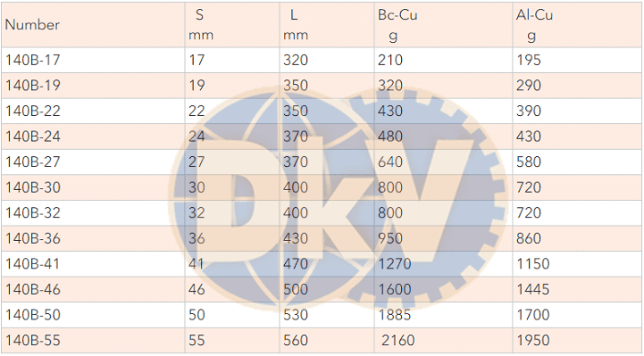Click the 2160 Bc-Cu weight cell
Image resolution: width=644 pixels, height=356 pixels.
tap(398, 341)
